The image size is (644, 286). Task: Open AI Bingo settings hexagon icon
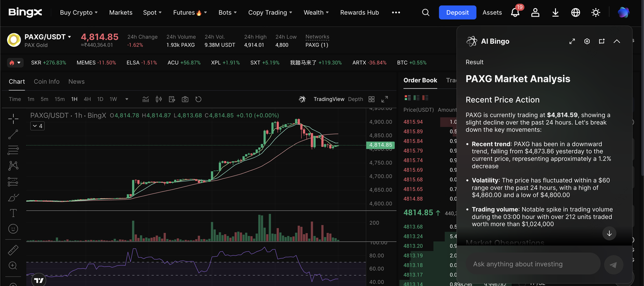pyautogui.click(x=587, y=41)
